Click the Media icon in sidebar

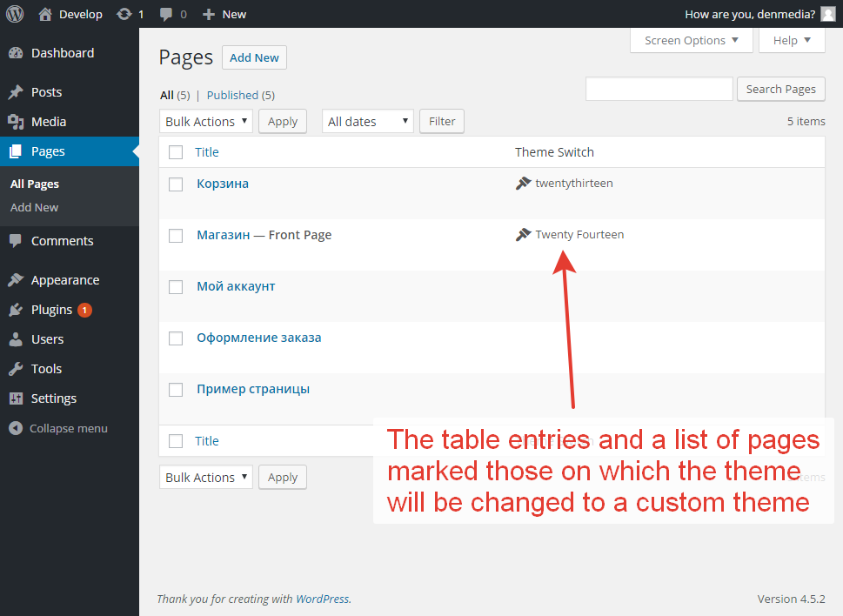(16, 122)
